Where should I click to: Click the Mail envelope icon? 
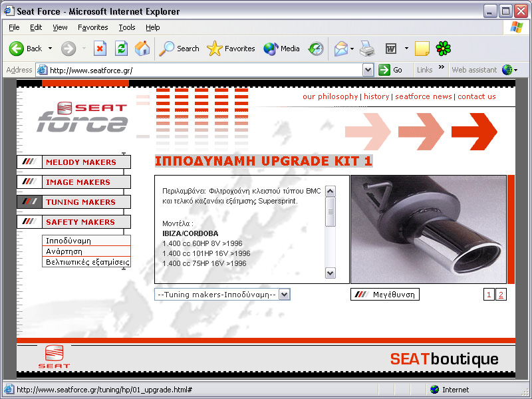[x=341, y=49]
